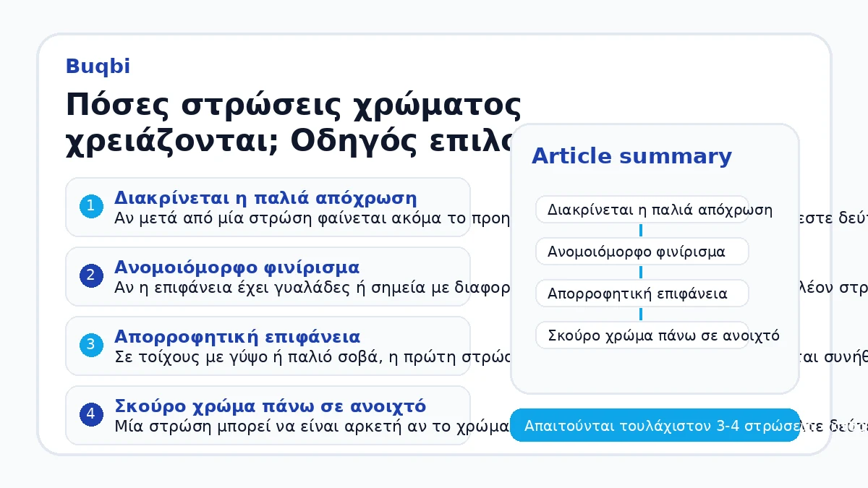This screenshot has width=868, height=488.
Task: Open the "Σκούρο χρώμα πάνω σε ανοιχτό" list heading
Action: (x=271, y=406)
